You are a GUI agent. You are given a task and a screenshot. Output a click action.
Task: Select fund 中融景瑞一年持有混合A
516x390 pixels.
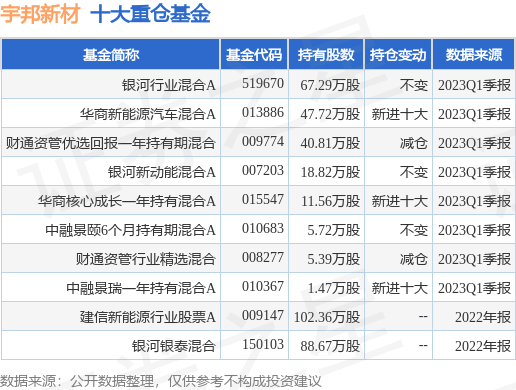pos(141,288)
